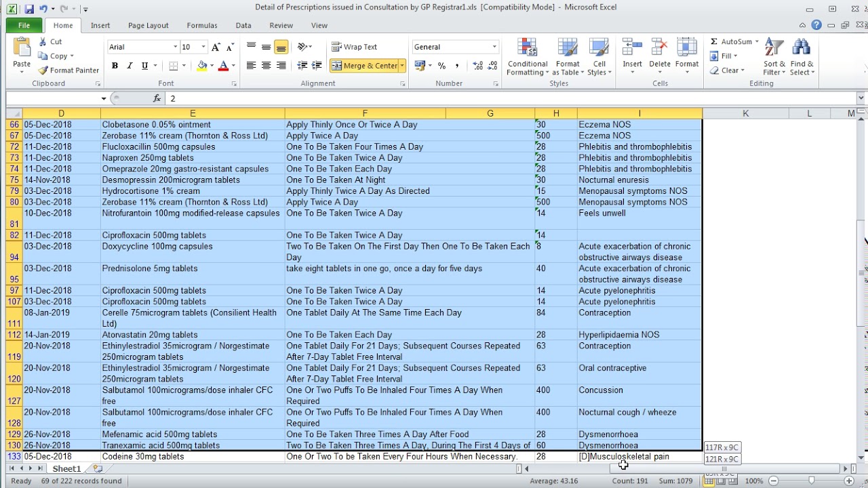Open Excel Help question mark
The height and width of the screenshot is (488, 868).
point(816,25)
